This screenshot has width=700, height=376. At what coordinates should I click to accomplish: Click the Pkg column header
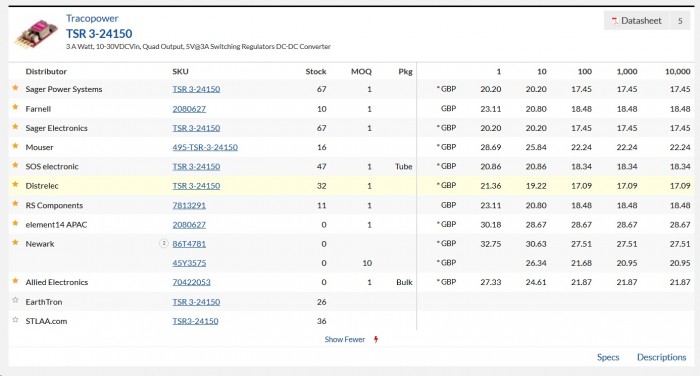click(x=405, y=71)
